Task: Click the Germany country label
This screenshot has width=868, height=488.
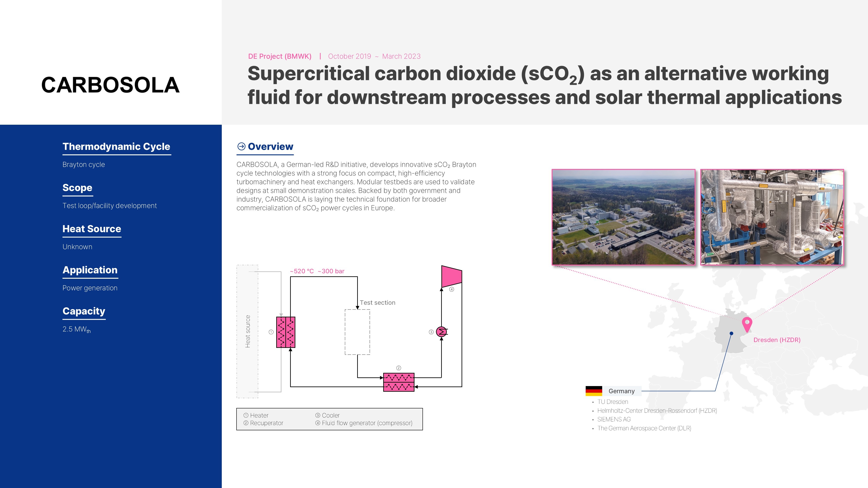Action: pyautogui.click(x=621, y=391)
